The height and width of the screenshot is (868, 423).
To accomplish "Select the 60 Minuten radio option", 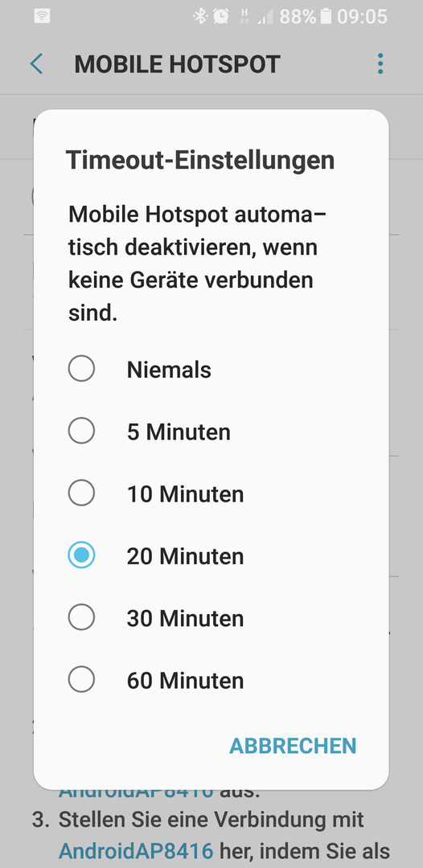I will [x=81, y=678].
